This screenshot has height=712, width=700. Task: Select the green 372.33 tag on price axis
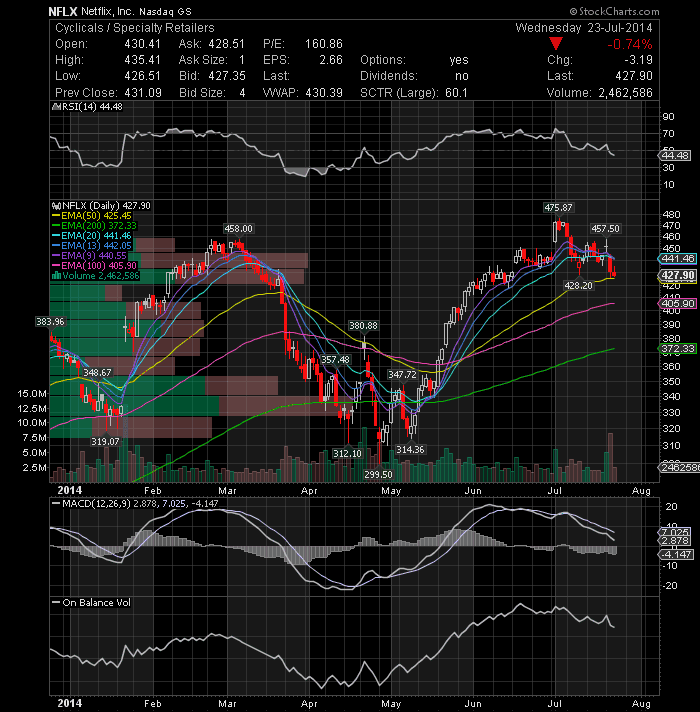point(677,348)
